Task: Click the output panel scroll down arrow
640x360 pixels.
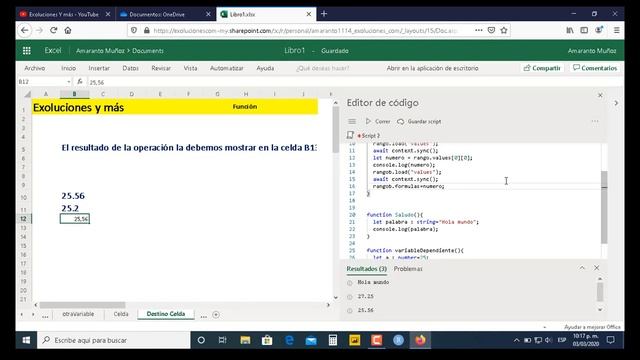Action: tap(600, 310)
